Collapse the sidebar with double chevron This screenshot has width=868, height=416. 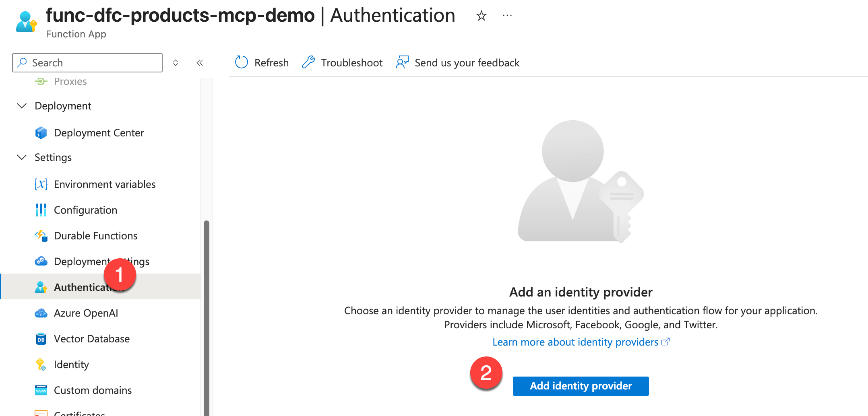click(200, 63)
